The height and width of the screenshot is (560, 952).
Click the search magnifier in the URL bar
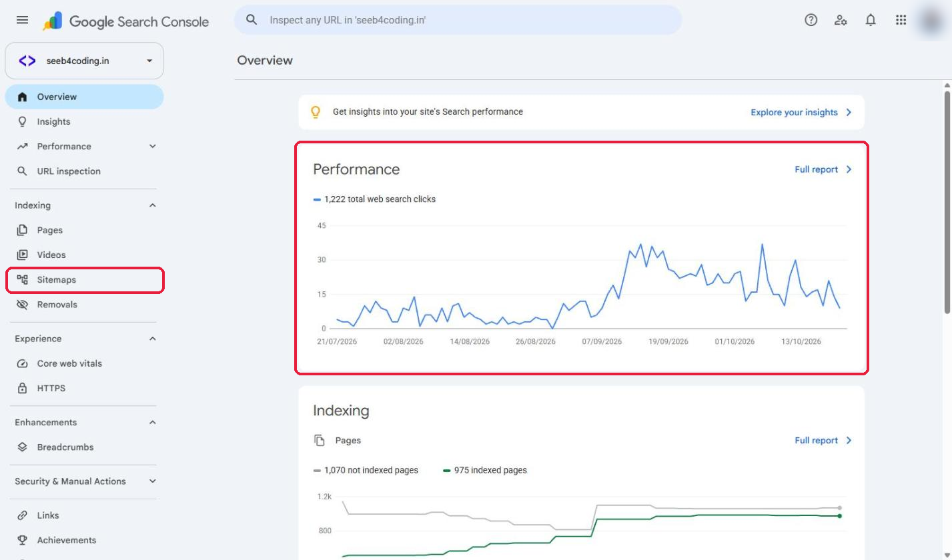click(x=252, y=20)
